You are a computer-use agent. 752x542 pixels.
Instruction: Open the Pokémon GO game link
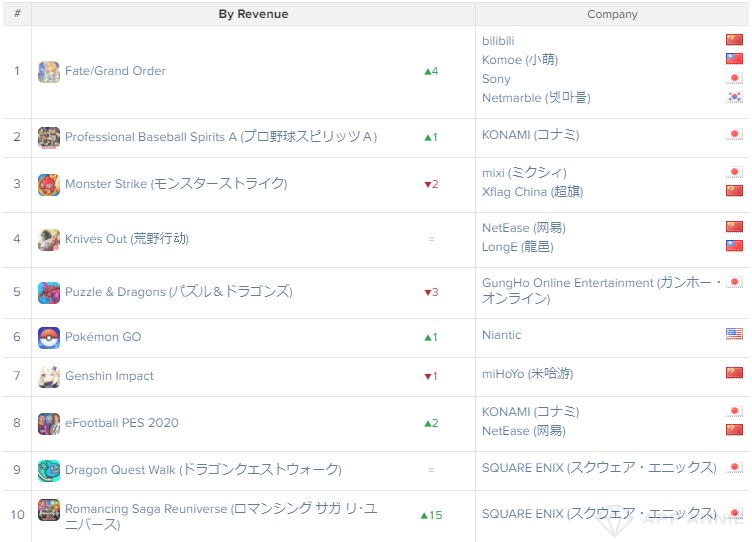point(103,337)
